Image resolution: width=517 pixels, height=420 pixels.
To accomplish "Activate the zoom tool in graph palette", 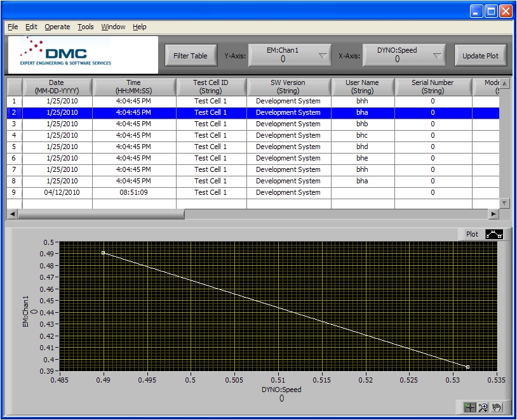I will (483, 407).
